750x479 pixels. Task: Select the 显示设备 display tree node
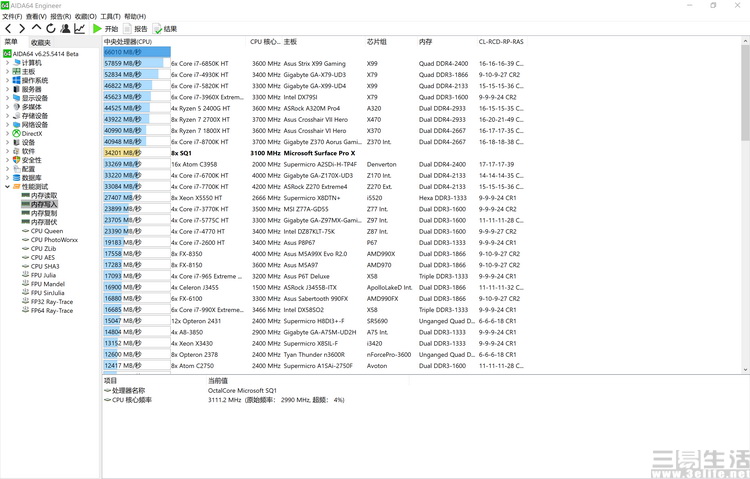pos(31,98)
